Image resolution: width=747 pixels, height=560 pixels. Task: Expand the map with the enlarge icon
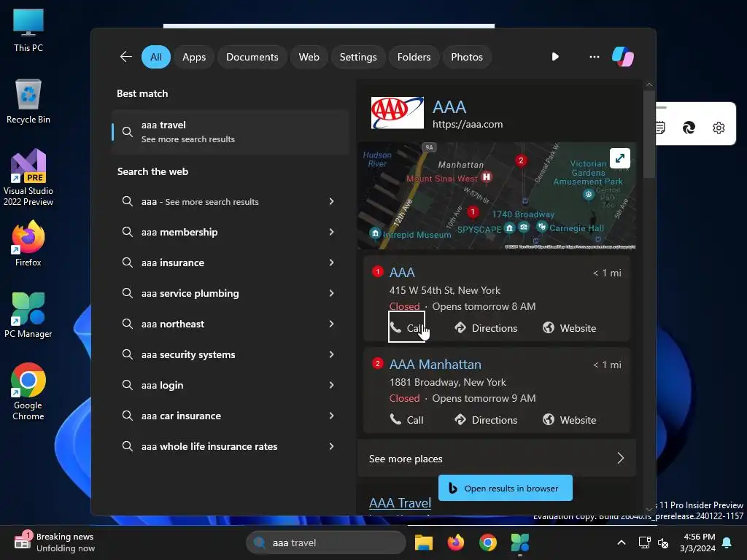[620, 158]
